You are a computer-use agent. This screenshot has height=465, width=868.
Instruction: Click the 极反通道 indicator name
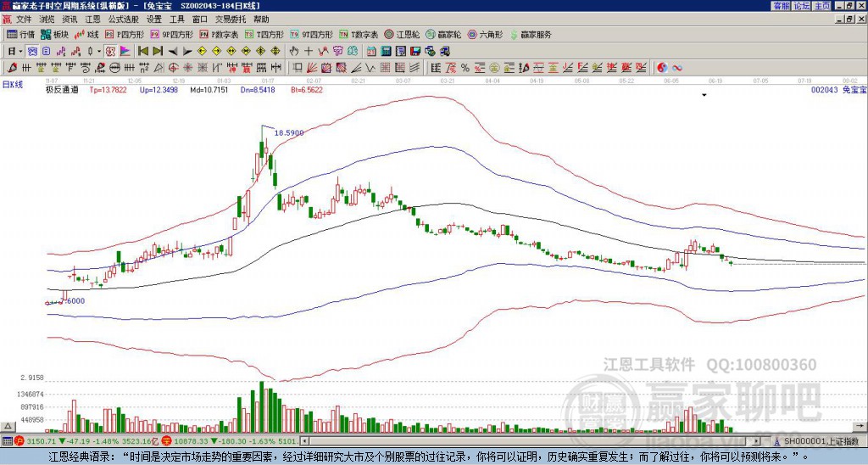[x=61, y=89]
